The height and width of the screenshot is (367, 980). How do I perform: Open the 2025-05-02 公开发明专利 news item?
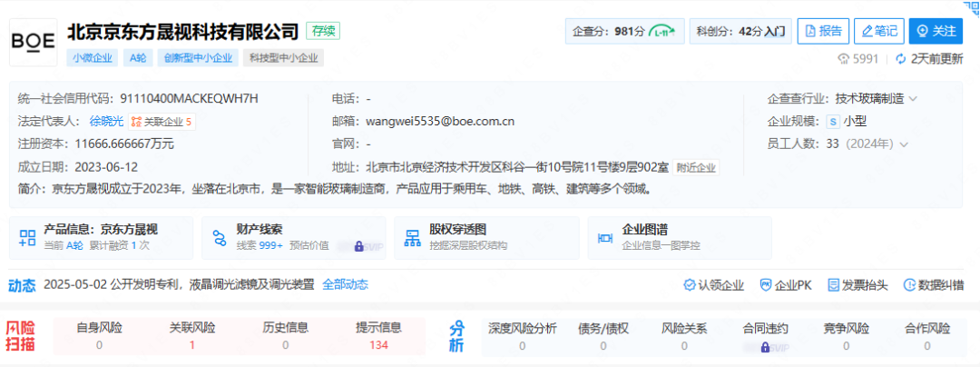click(179, 285)
